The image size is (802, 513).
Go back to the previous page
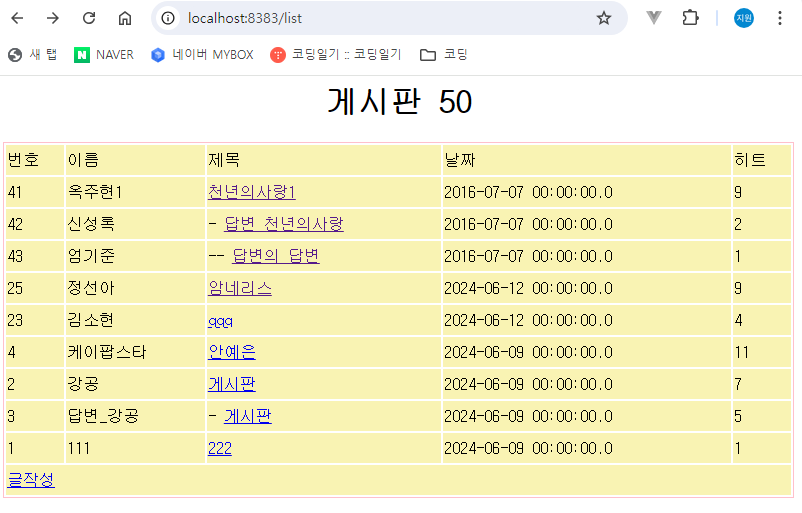coord(17,18)
